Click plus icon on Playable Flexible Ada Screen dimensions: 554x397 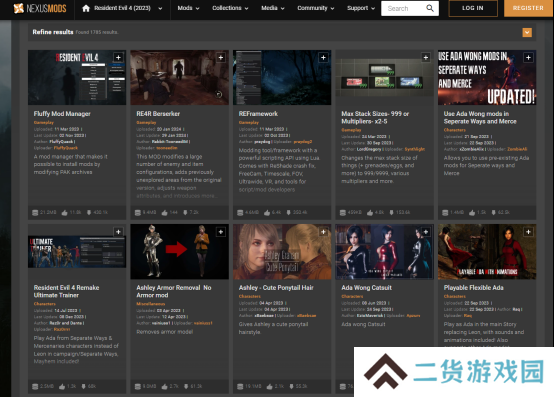click(528, 232)
